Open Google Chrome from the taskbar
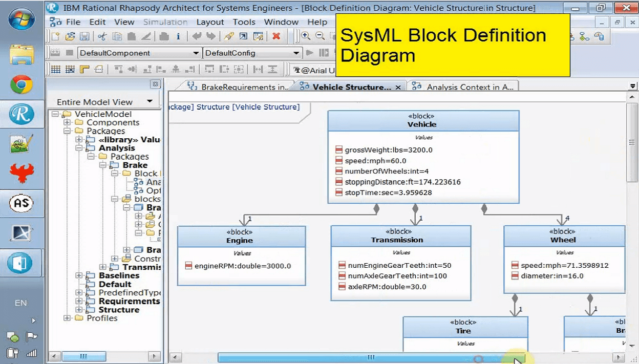Screen dimensions: 639x364 21,84
